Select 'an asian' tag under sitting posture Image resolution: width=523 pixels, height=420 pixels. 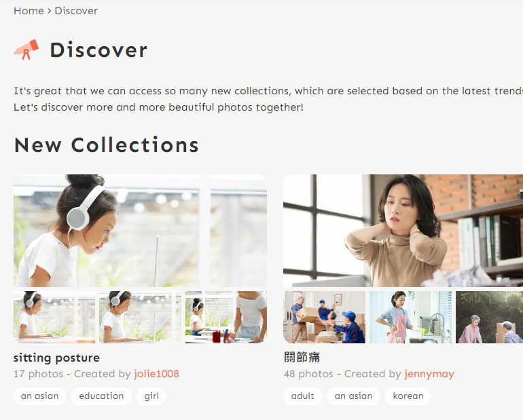39,396
